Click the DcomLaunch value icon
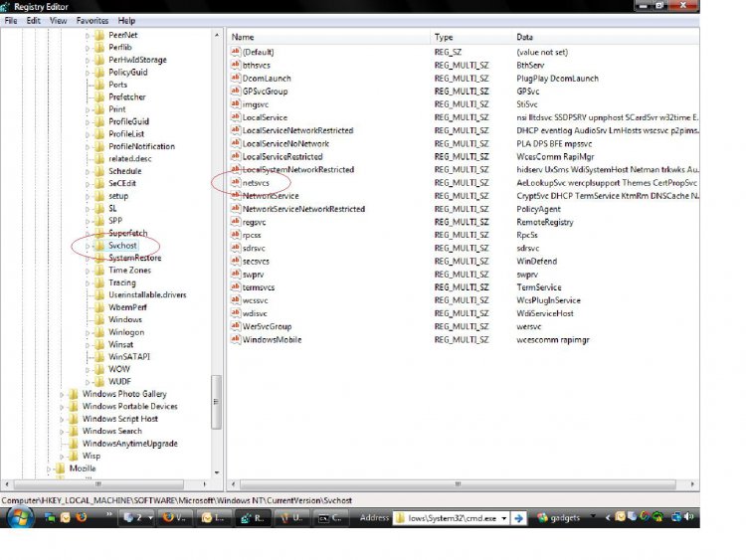The width and height of the screenshot is (746, 560). point(236,78)
